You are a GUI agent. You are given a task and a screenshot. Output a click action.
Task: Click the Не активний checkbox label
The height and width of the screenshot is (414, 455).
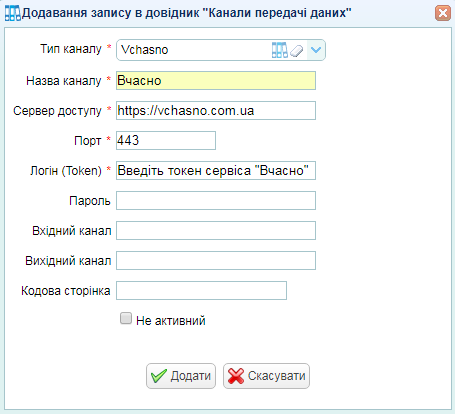(171, 321)
